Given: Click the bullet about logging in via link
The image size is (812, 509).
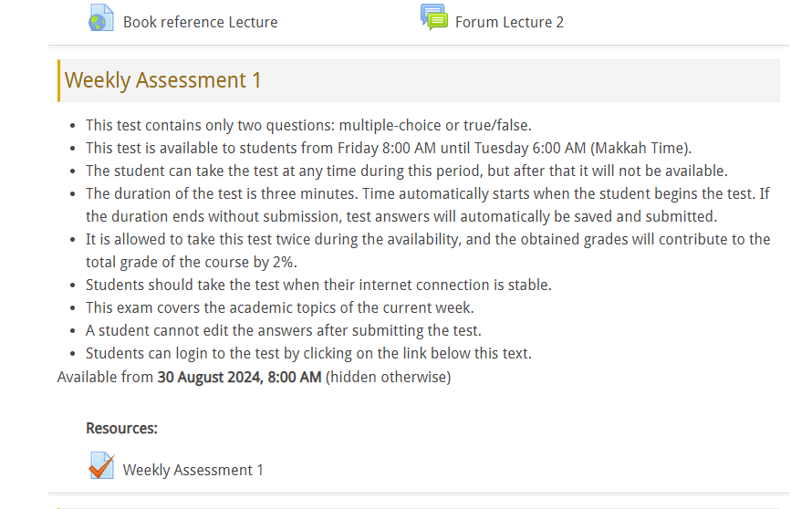Looking at the screenshot, I should (308, 353).
